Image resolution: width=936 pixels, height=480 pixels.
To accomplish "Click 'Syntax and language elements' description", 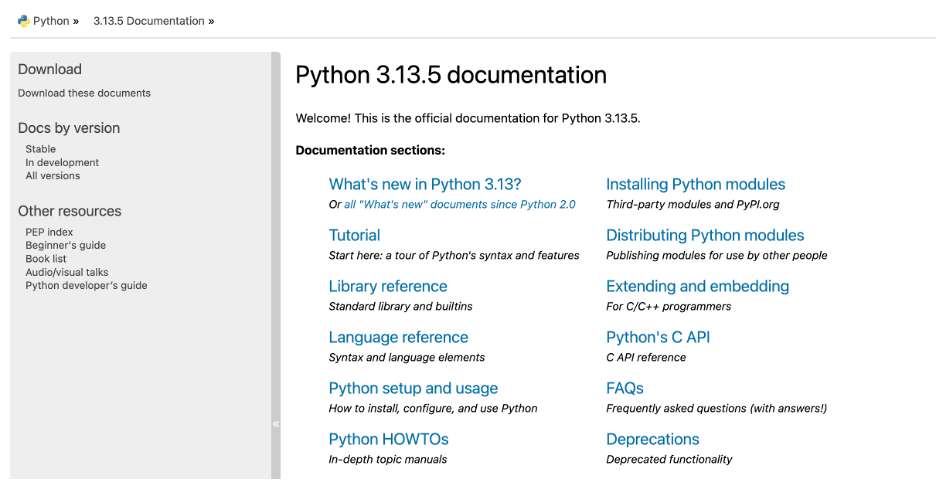I will tap(407, 358).
